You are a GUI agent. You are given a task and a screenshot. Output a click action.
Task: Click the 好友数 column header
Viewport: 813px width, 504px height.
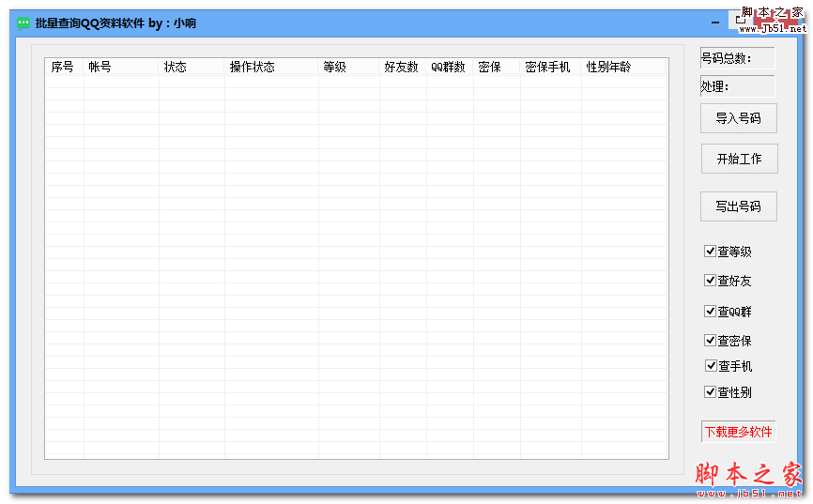tap(403, 67)
